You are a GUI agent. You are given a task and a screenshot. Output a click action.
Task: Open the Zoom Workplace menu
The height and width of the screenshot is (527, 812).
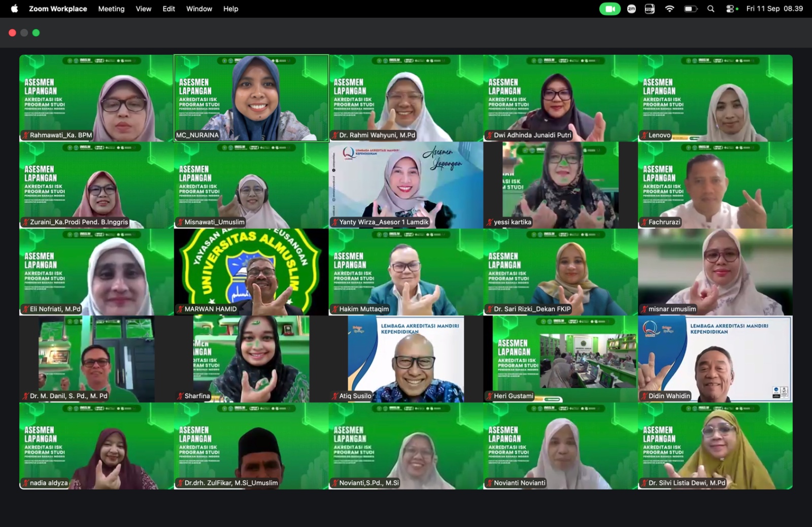pos(58,9)
